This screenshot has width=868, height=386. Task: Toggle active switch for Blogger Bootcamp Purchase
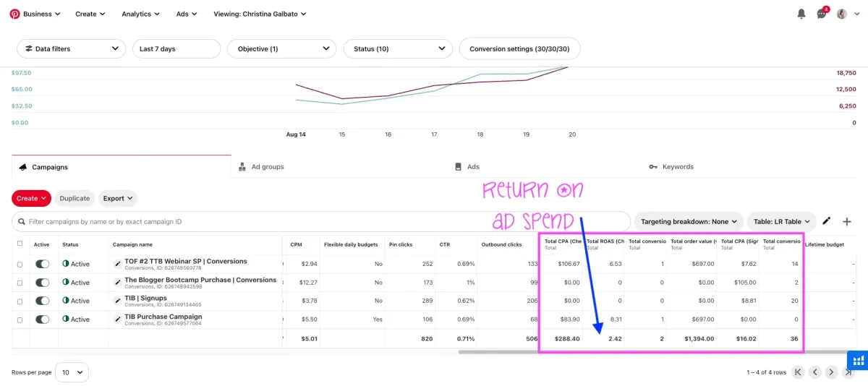click(x=43, y=283)
